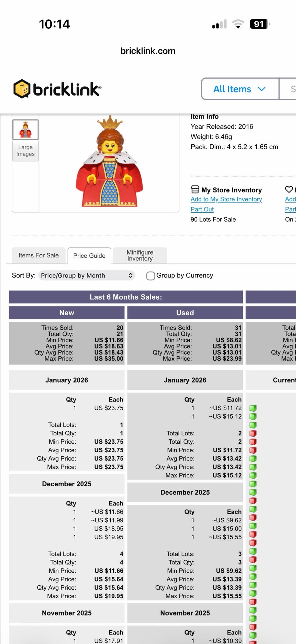Click the Part Out link

coord(202,209)
